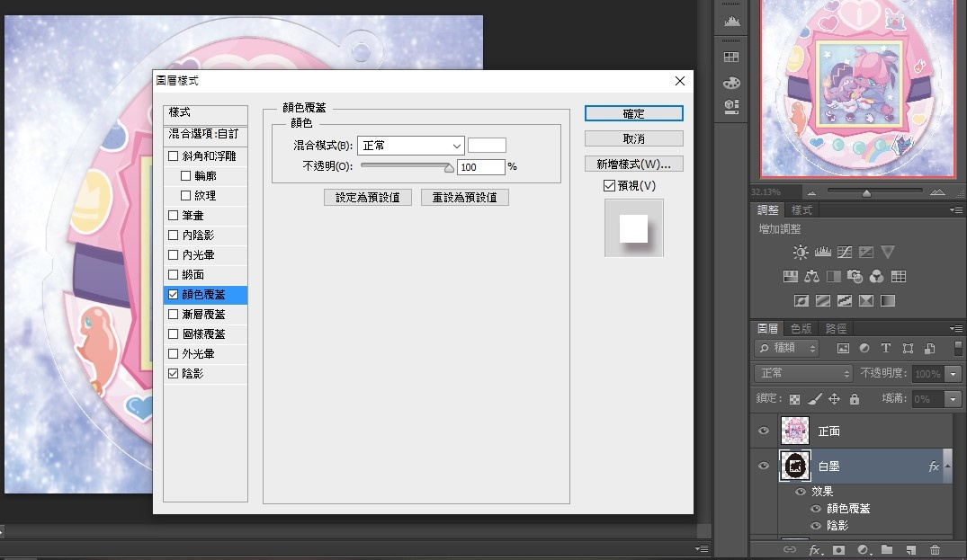Viewport: 967px width, 560px height.
Task: Zoom out in Navigator panel
Action: click(811, 193)
